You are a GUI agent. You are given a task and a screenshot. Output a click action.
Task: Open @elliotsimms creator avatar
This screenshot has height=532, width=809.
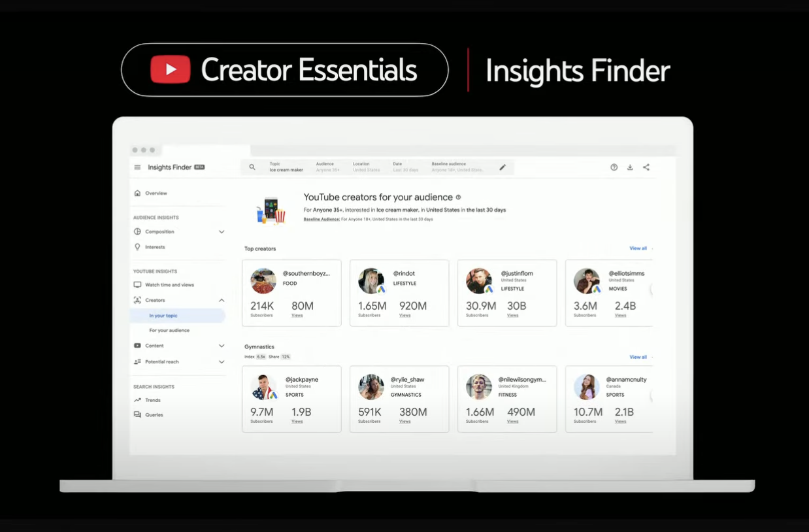pos(587,281)
